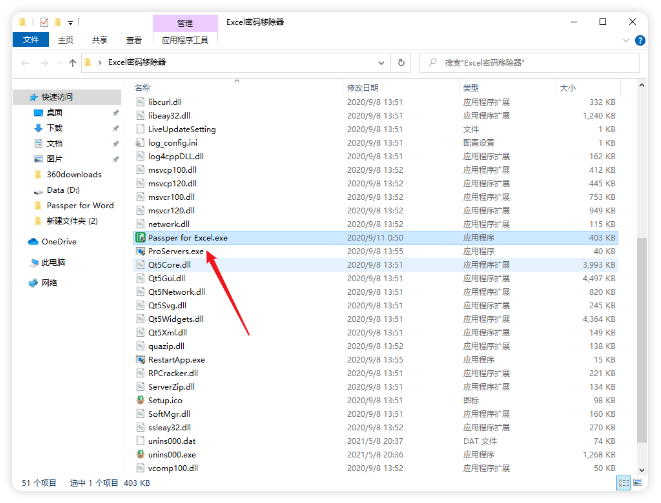The width and height of the screenshot is (661, 503).
Task: Sort files by the 修改日期 column header
Action: [x=363, y=88]
